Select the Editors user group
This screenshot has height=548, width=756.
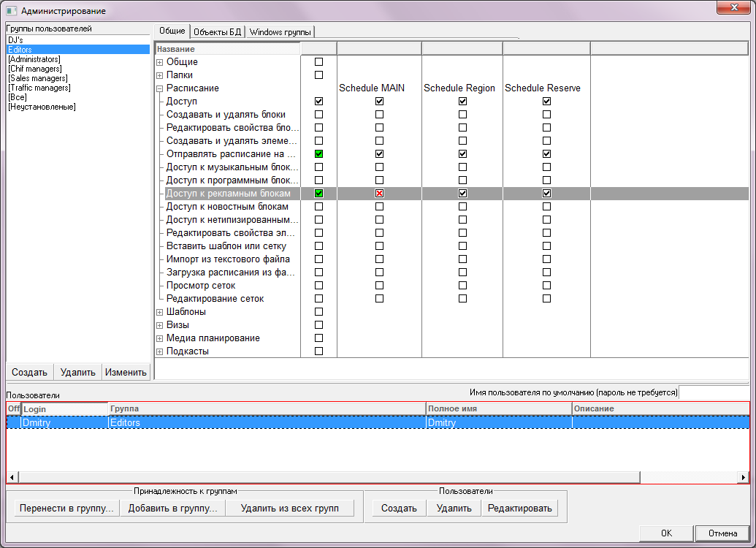tap(78, 50)
